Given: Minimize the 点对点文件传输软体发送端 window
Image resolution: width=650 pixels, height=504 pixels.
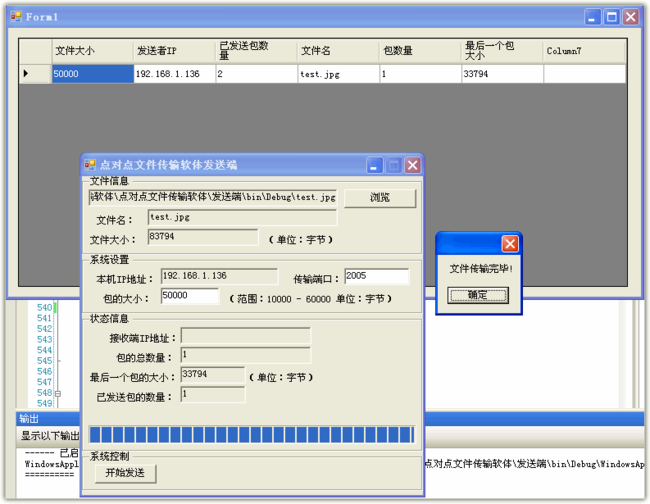Looking at the screenshot, I should [374, 165].
